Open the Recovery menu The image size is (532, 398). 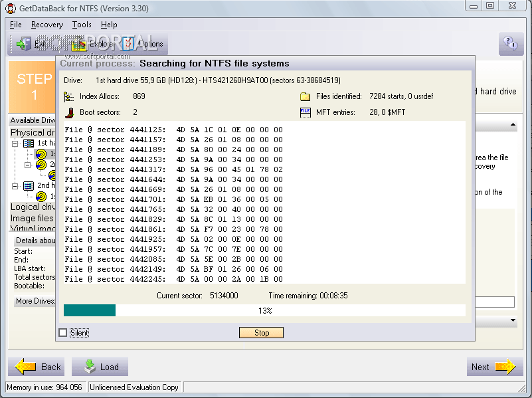[46, 25]
